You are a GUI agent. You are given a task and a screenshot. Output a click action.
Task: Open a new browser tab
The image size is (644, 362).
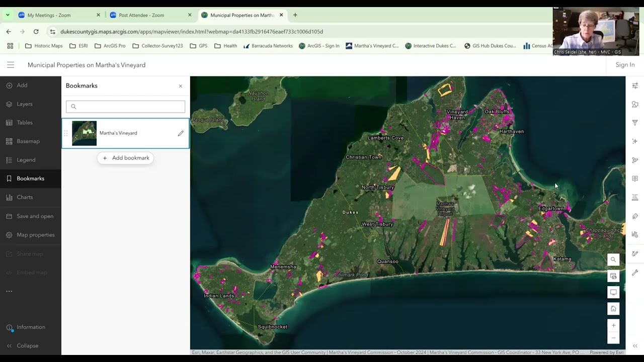[295, 15]
